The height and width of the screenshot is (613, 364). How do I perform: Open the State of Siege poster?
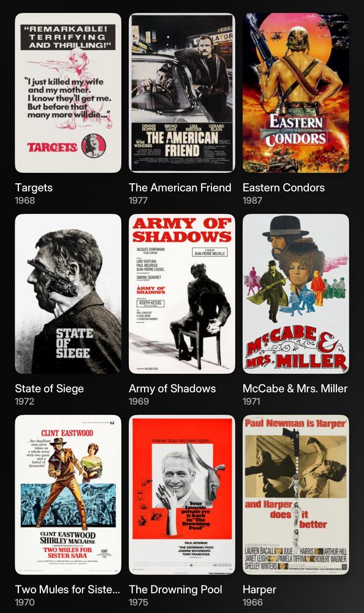[x=68, y=294]
